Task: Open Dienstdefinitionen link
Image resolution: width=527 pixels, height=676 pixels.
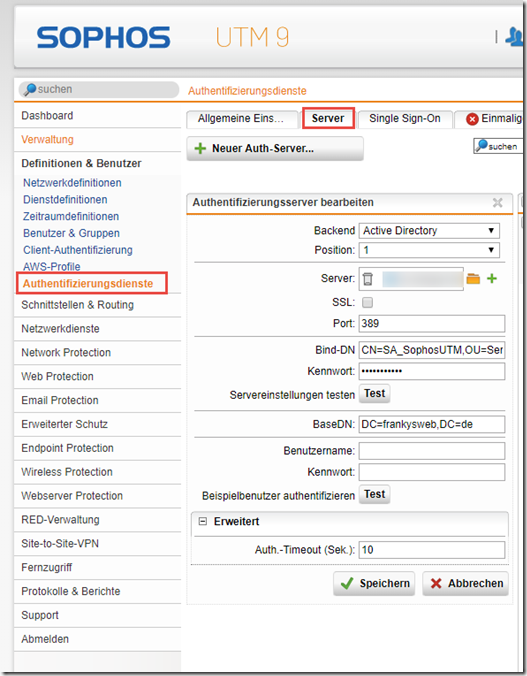Action: pyautogui.click(x=65, y=200)
